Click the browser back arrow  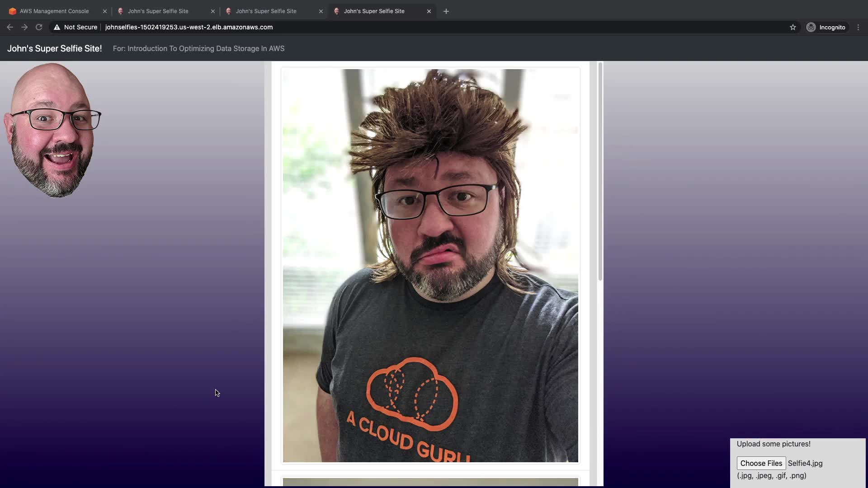click(10, 27)
